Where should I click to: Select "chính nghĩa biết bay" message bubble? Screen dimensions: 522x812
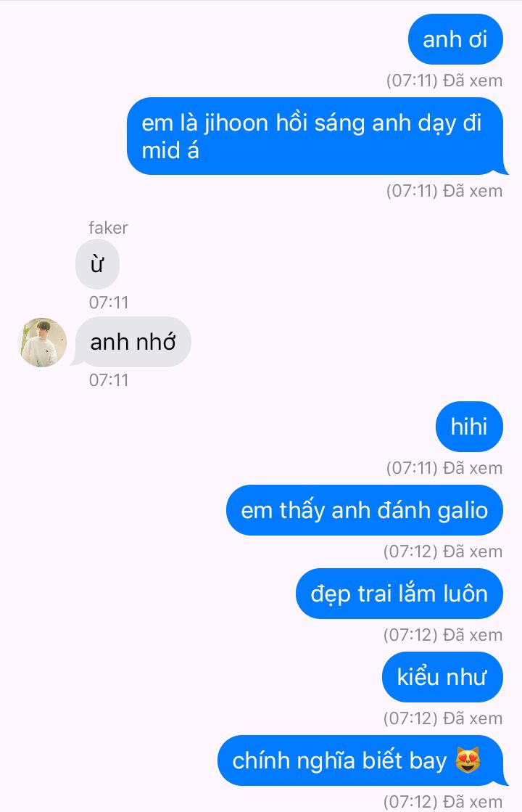point(362,760)
